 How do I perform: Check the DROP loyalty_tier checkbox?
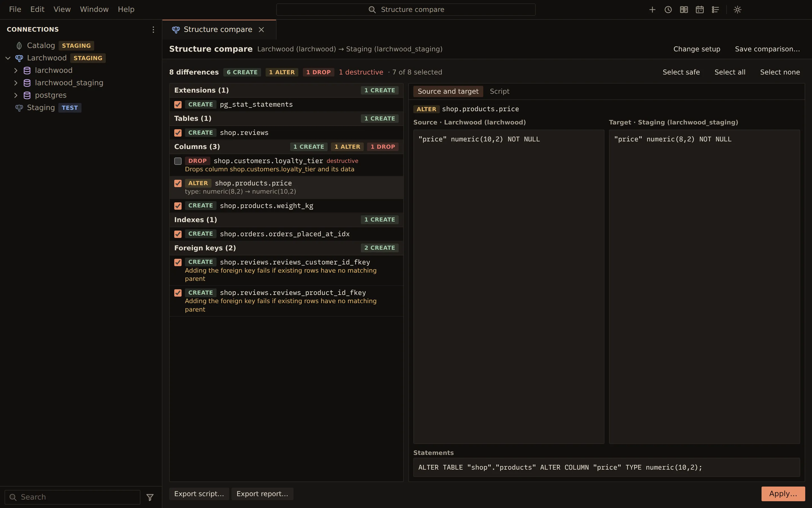(178, 161)
